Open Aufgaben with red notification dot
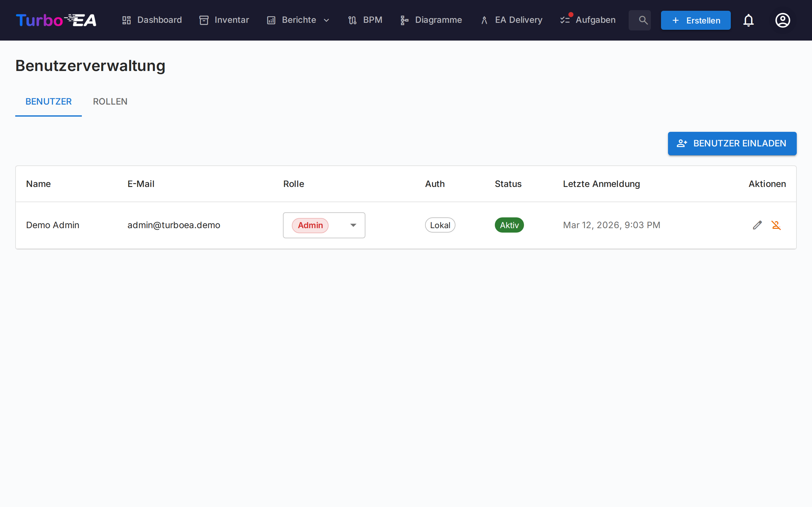812x507 pixels. 588,20
